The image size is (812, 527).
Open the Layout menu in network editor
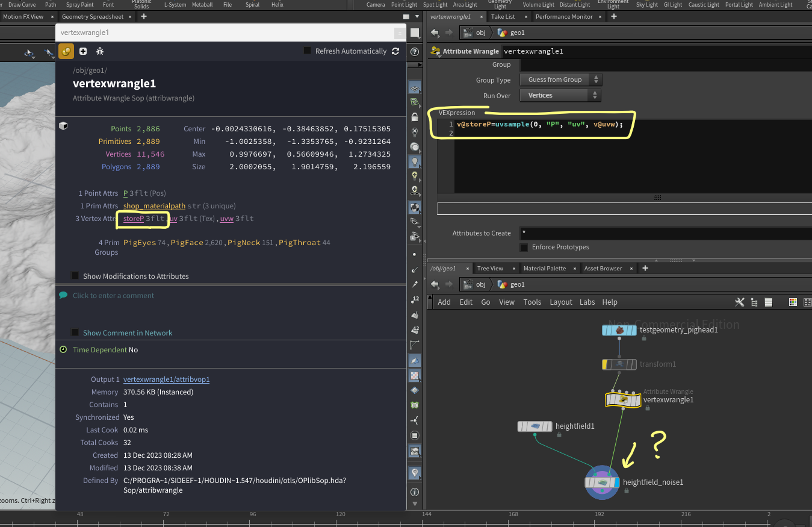click(x=561, y=302)
